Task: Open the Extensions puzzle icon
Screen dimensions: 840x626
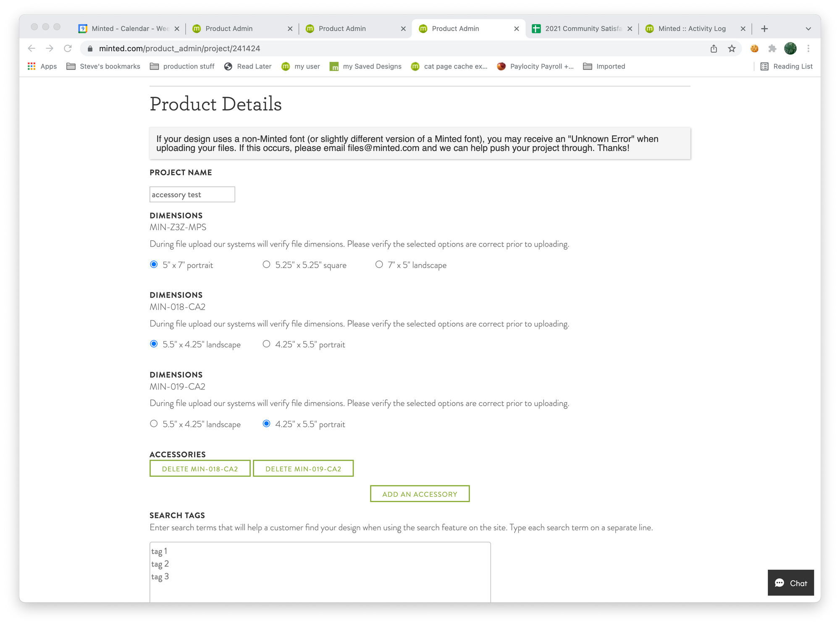Action: pos(772,48)
